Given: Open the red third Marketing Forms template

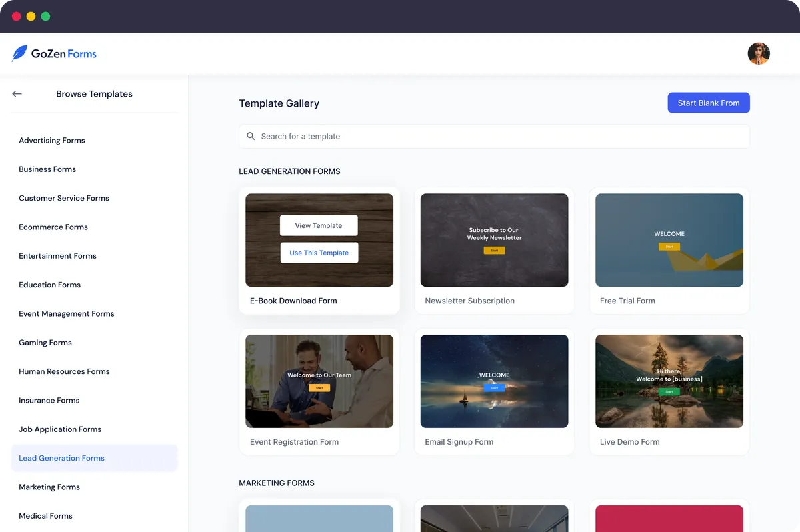Looking at the screenshot, I should 669,519.
